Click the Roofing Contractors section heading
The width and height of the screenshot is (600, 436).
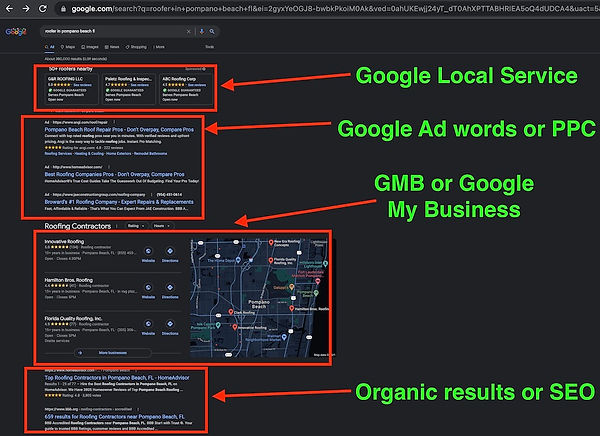(78, 226)
